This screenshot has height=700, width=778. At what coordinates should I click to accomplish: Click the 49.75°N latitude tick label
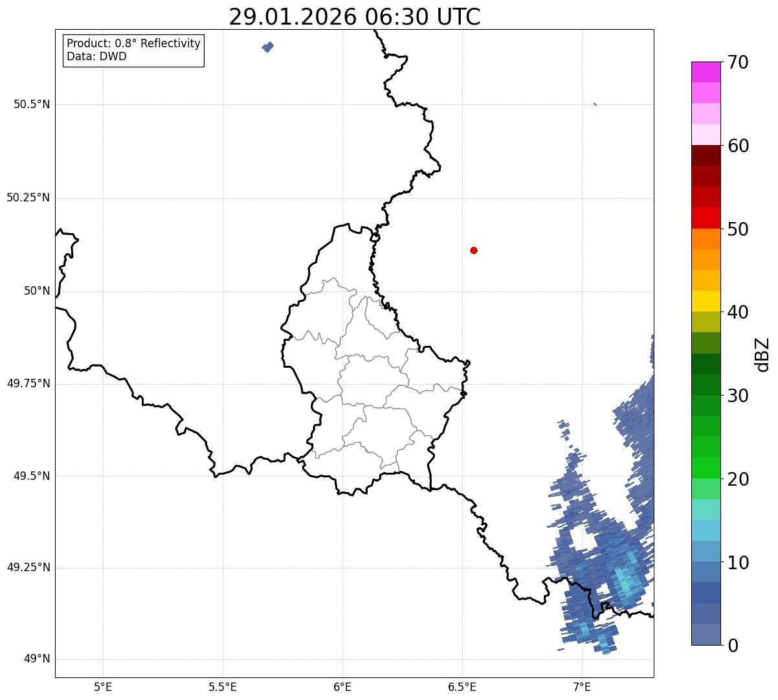coord(28,383)
